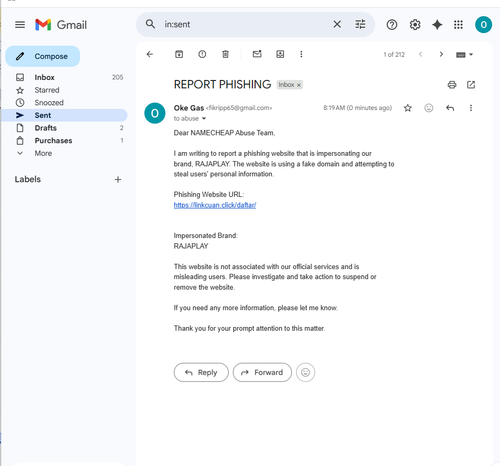This screenshot has height=466, width=500.
Task: Star this message
Action: pyautogui.click(x=408, y=108)
